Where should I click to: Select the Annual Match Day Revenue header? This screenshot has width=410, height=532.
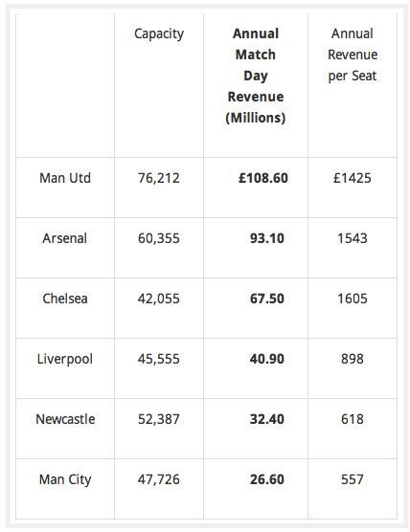pyautogui.click(x=256, y=76)
